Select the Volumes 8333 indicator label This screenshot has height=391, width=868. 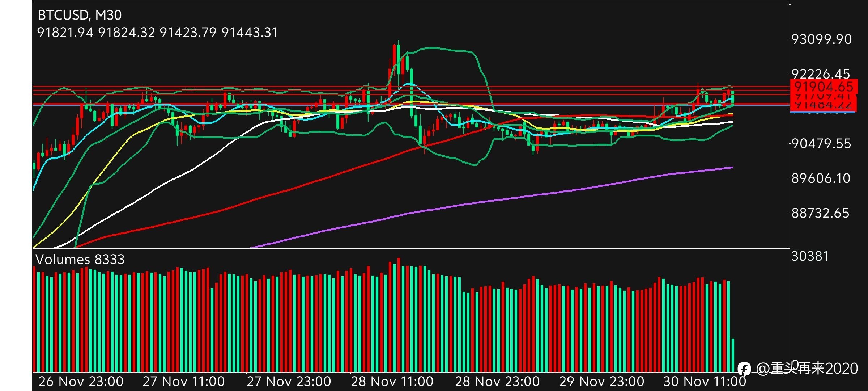[x=80, y=259]
